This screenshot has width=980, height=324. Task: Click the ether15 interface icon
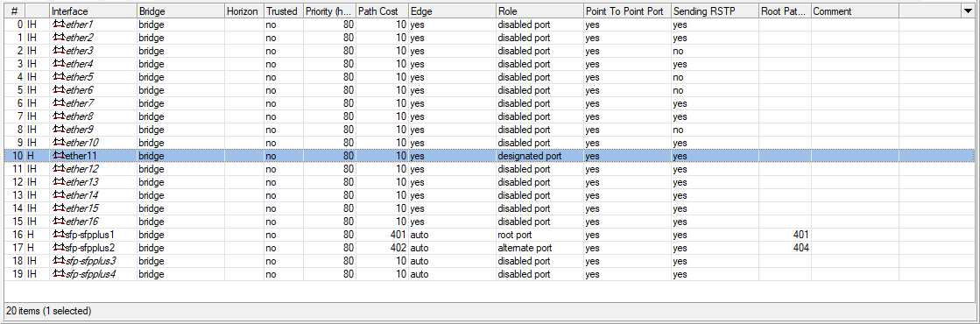point(58,208)
